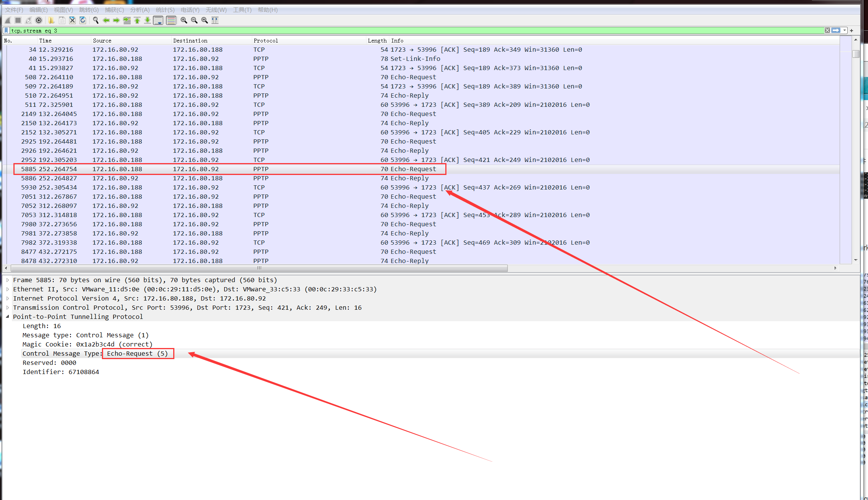Open the 分析(A) menu
Image resolution: width=868 pixels, height=500 pixels.
pos(140,10)
